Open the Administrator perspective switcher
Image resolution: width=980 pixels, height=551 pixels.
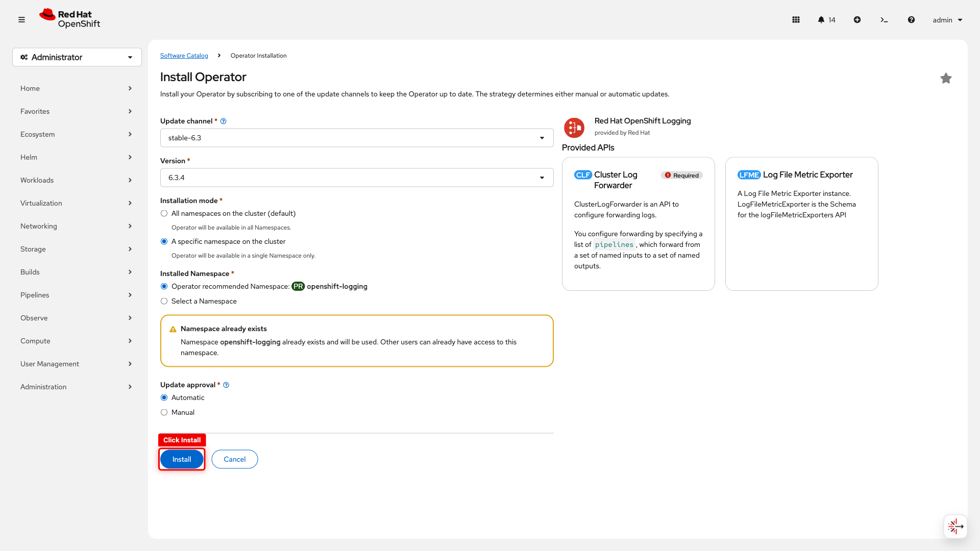click(77, 57)
